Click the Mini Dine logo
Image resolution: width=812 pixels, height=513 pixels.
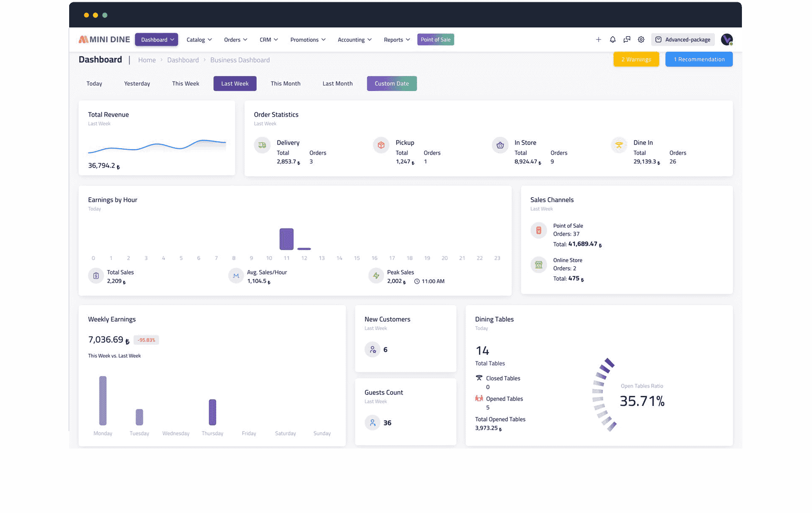coord(104,39)
